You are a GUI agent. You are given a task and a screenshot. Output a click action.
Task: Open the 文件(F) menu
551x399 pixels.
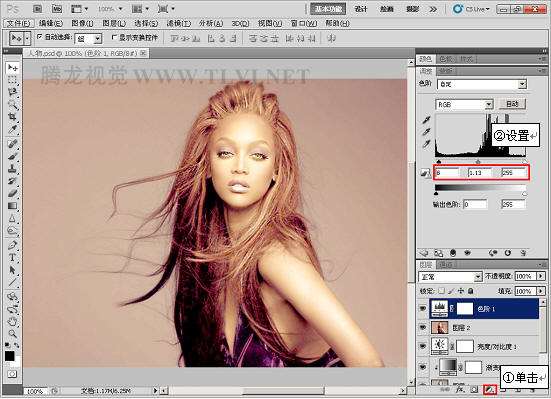point(18,24)
